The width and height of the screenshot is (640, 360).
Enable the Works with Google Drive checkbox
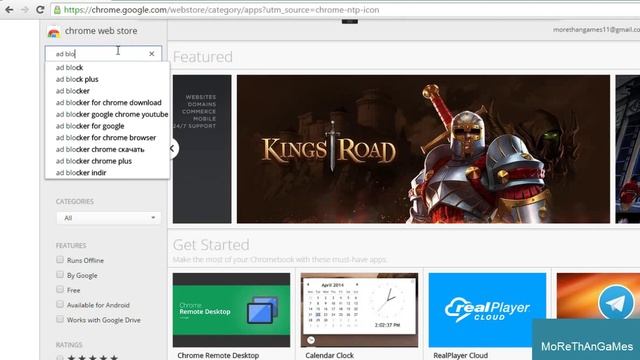[60, 319]
